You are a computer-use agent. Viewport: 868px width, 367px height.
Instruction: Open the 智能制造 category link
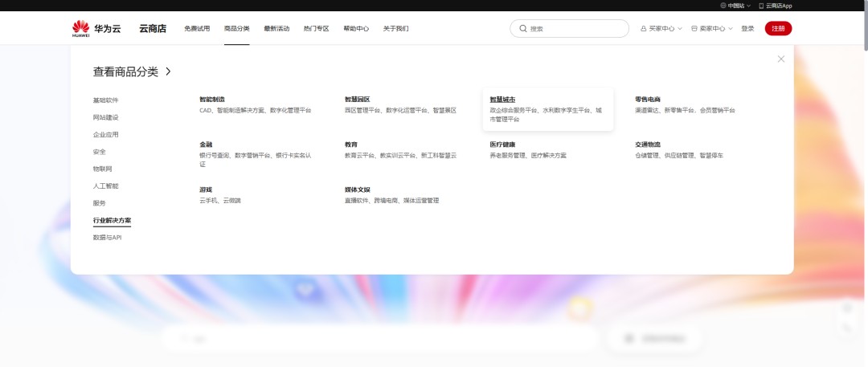[x=212, y=100]
